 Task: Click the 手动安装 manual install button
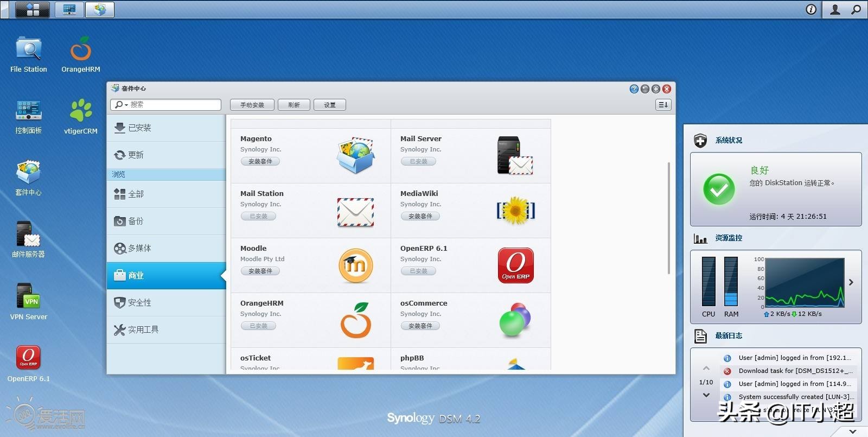pyautogui.click(x=252, y=105)
